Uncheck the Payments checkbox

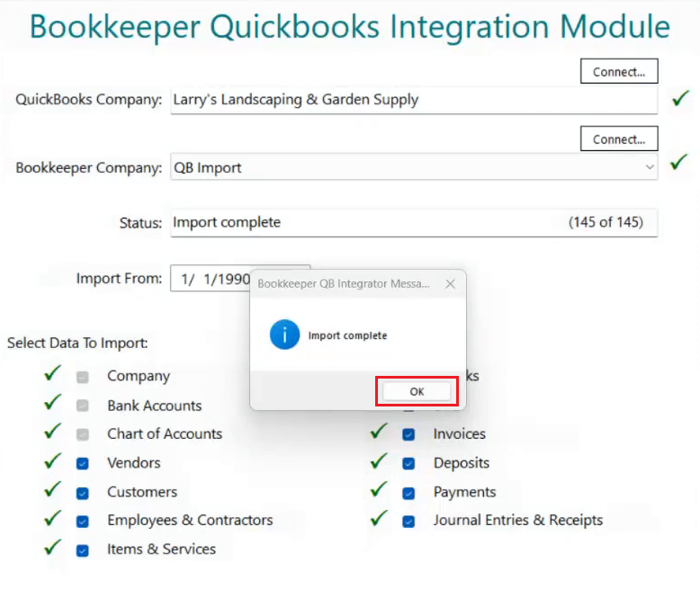point(408,493)
